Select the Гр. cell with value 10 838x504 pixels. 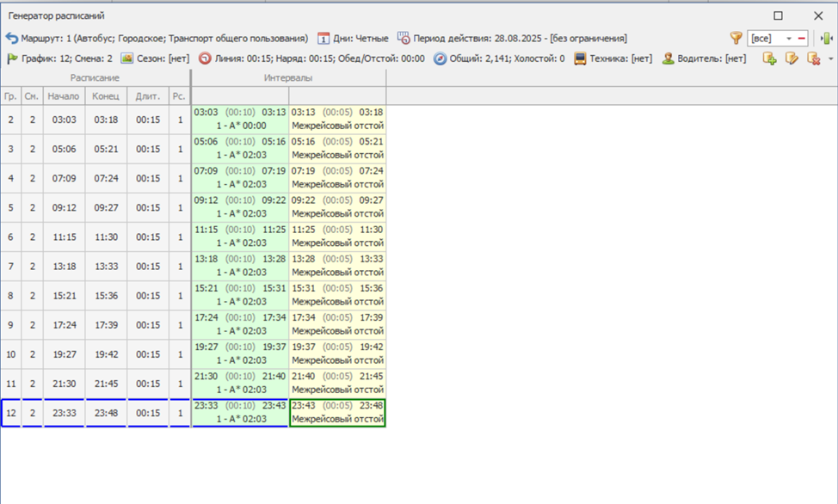10,355
